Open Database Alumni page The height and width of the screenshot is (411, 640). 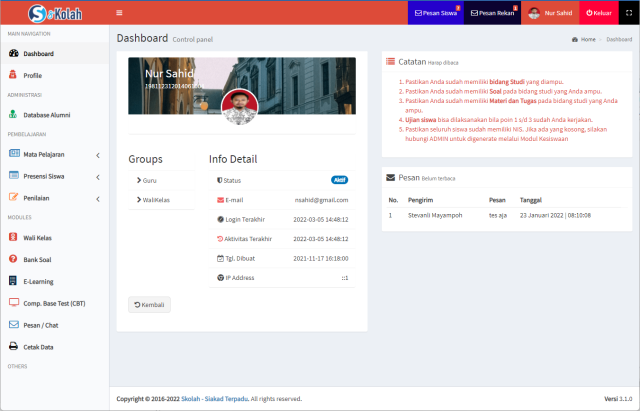(x=46, y=114)
